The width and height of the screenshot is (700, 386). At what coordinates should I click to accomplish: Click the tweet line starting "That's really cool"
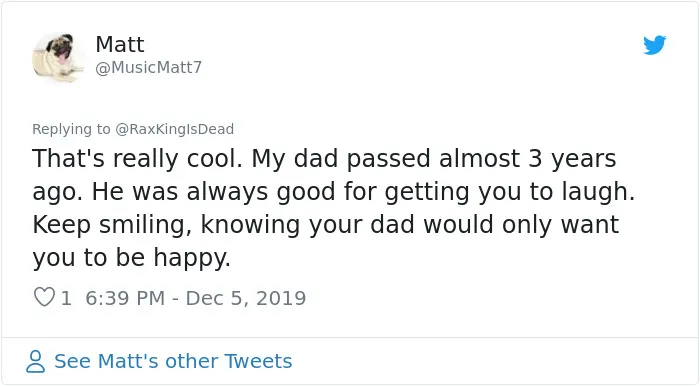click(324, 159)
